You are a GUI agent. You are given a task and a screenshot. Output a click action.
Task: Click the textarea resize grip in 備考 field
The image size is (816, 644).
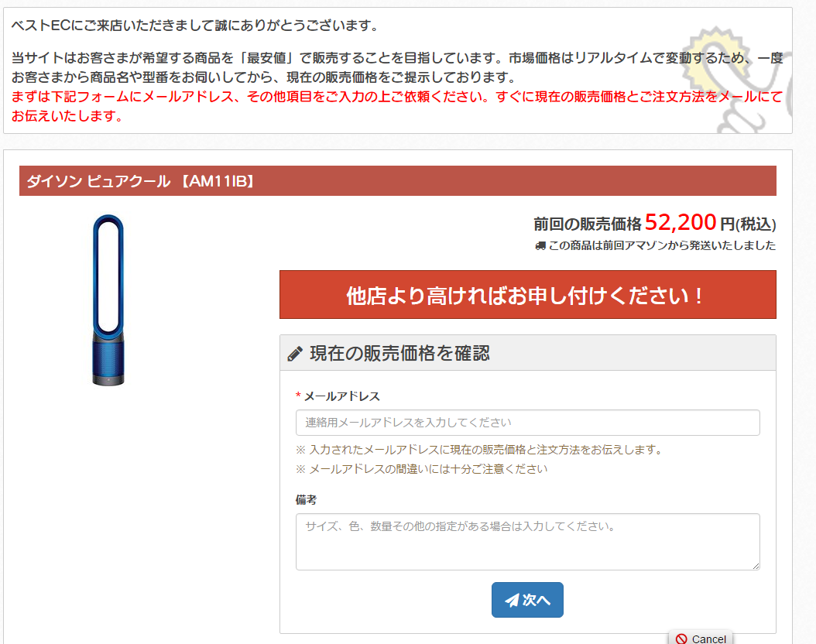point(756,566)
